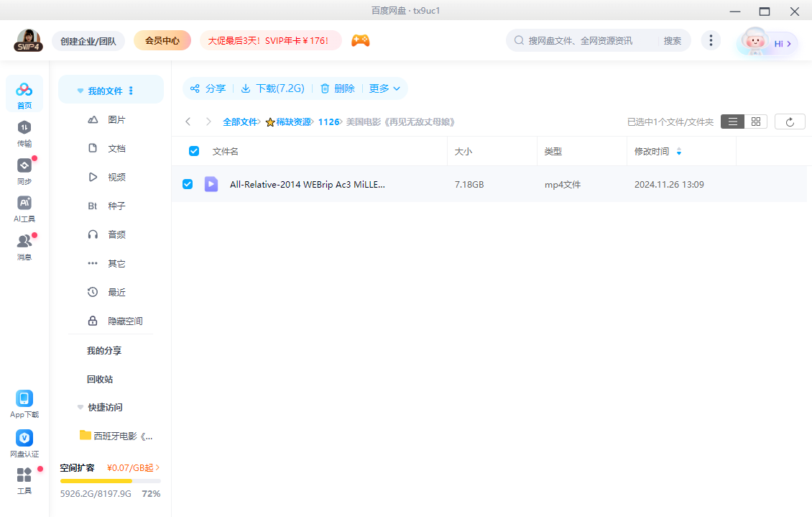The image size is (812, 517).
Task: Toggle select all files checkbox in header
Action: click(193, 151)
